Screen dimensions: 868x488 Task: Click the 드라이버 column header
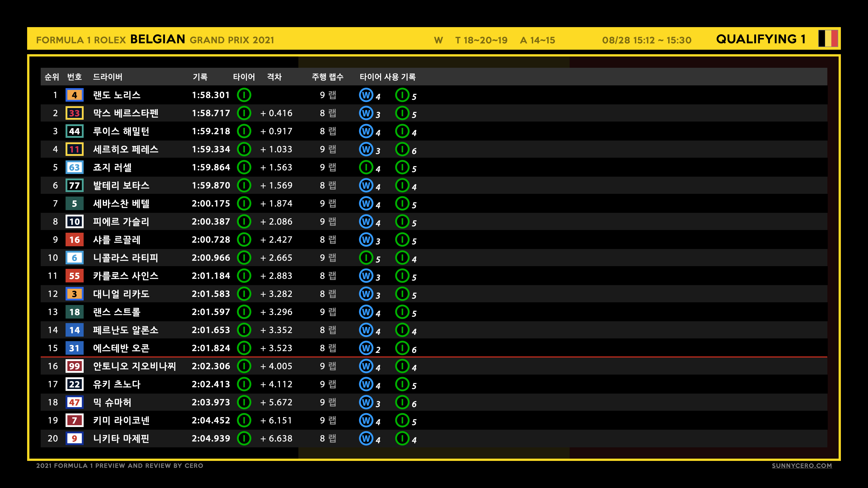tap(108, 77)
